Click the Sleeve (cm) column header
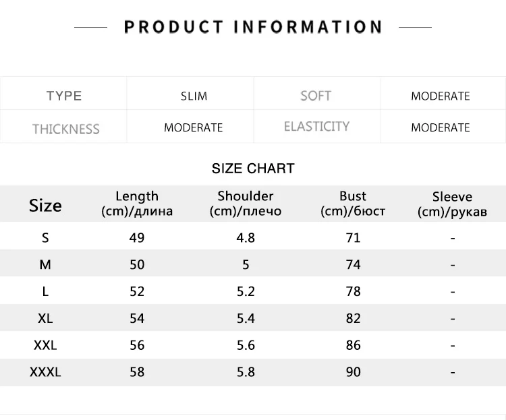Viewport: 506px width, 420px height. [x=452, y=204]
